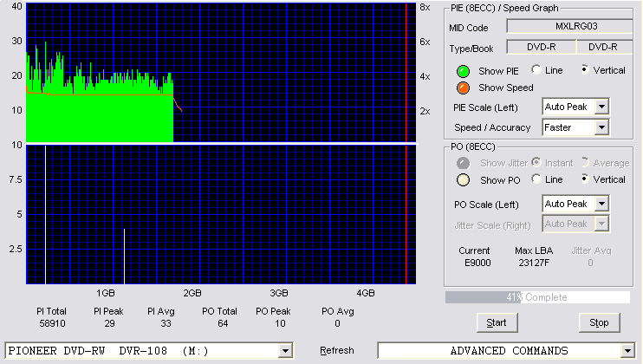Click the Stop button
The image size is (643, 364).
599,323
